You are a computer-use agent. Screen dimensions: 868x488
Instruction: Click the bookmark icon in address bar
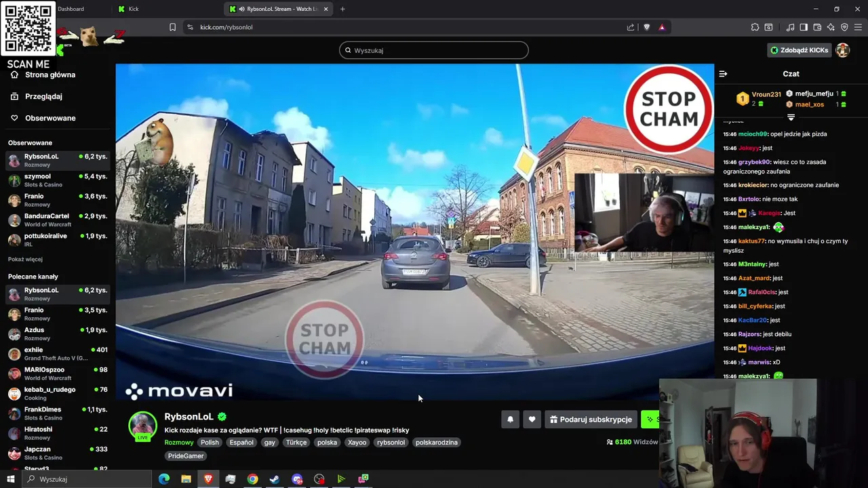[172, 27]
